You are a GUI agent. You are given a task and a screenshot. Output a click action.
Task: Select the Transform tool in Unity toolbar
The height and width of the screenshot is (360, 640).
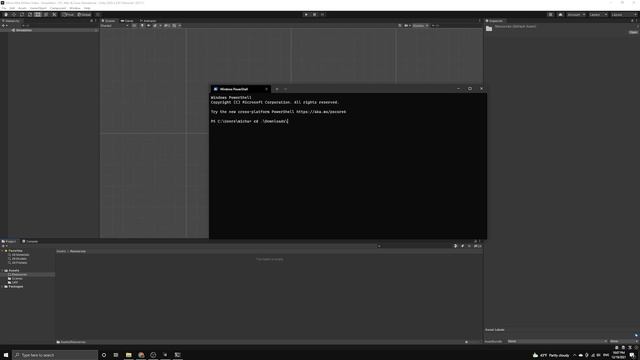(x=46, y=15)
